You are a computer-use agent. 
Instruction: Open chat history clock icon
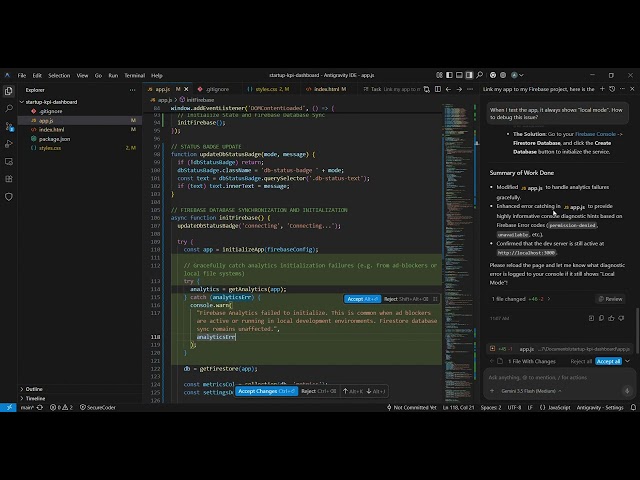pos(612,89)
